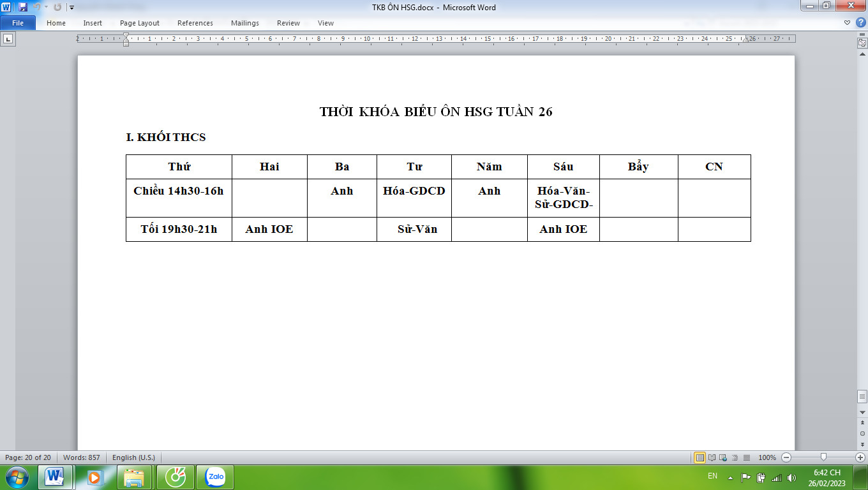Screen dimensions: 868x490
Task: Click the 100% zoom level button
Action: [x=767, y=457]
